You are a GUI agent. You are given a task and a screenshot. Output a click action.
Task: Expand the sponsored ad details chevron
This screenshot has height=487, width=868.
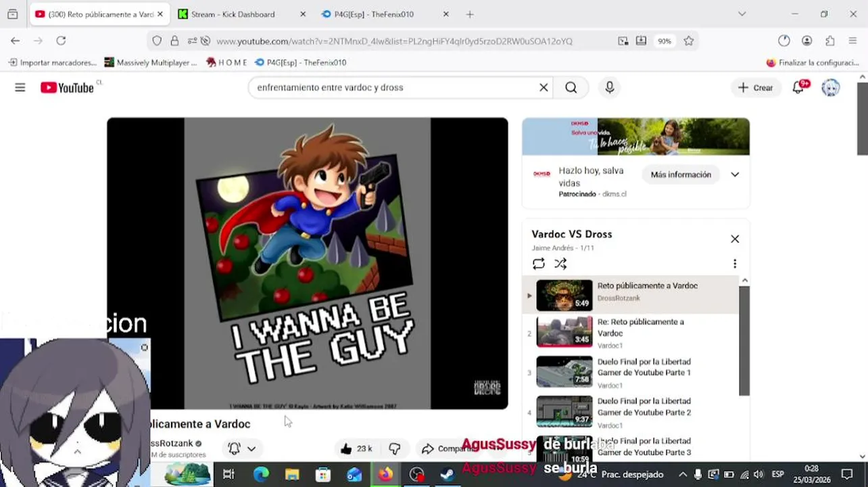pos(735,175)
